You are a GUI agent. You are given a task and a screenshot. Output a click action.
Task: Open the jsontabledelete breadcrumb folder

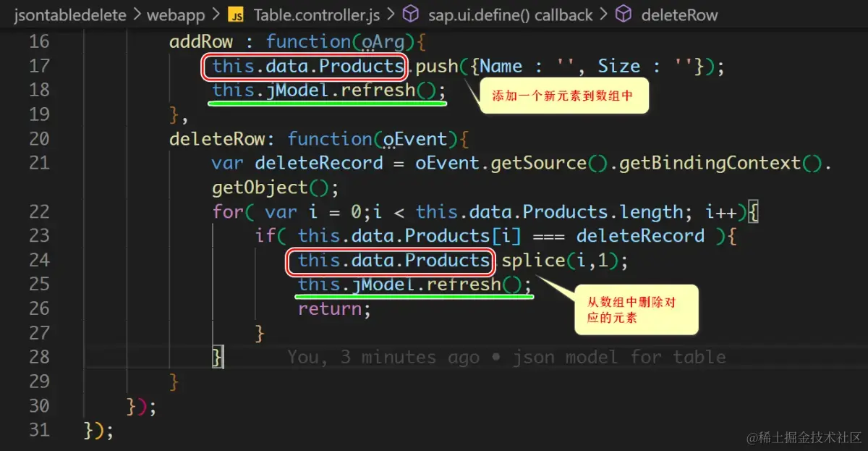point(70,14)
